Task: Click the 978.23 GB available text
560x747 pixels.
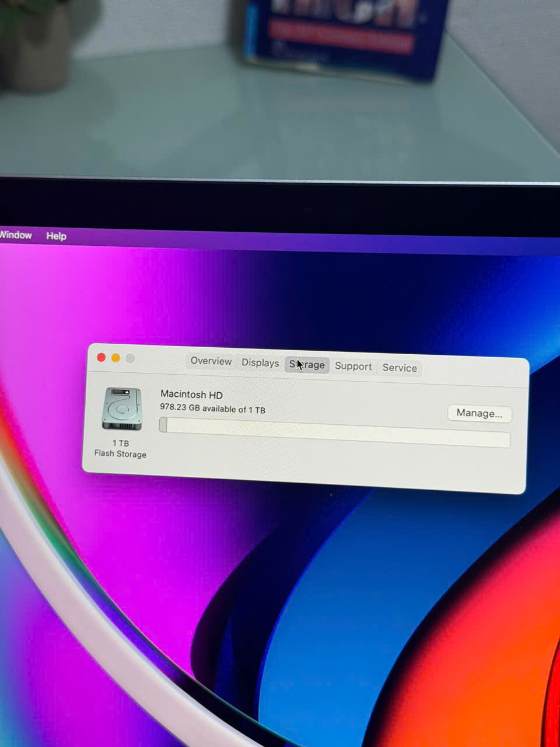Action: (212, 409)
